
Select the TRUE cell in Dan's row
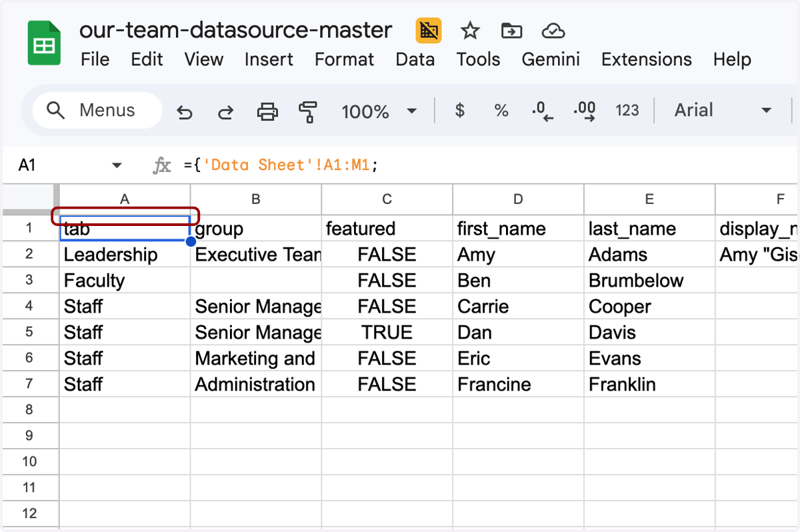pos(387,332)
